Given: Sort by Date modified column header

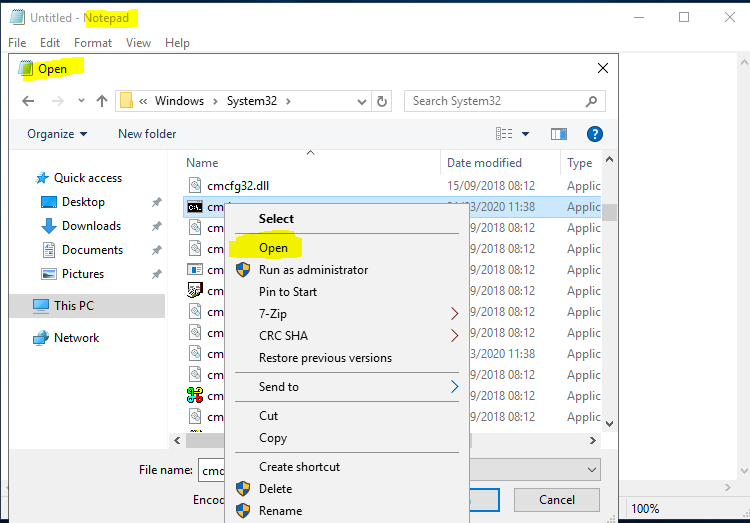Looking at the screenshot, I should pyautogui.click(x=484, y=163).
